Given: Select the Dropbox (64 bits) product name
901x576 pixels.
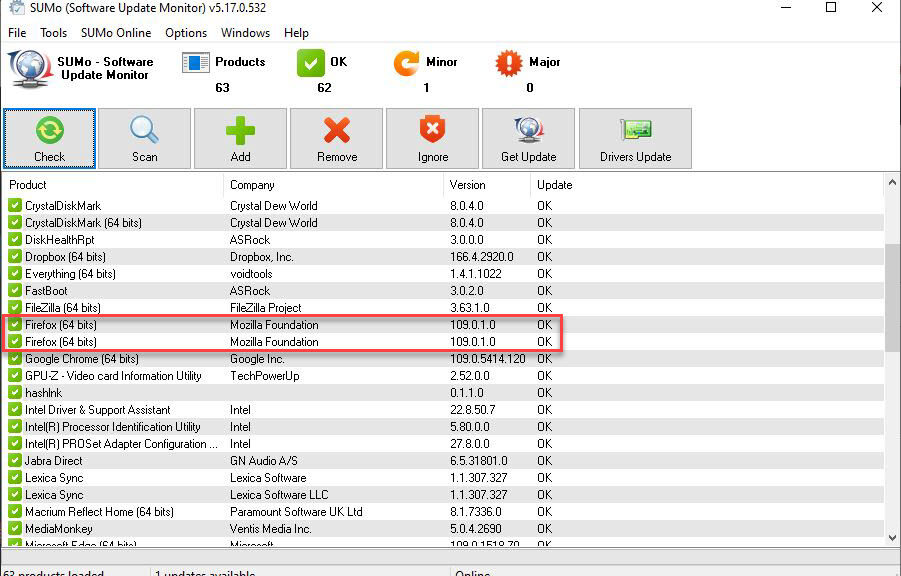Looking at the screenshot, I should [x=65, y=256].
